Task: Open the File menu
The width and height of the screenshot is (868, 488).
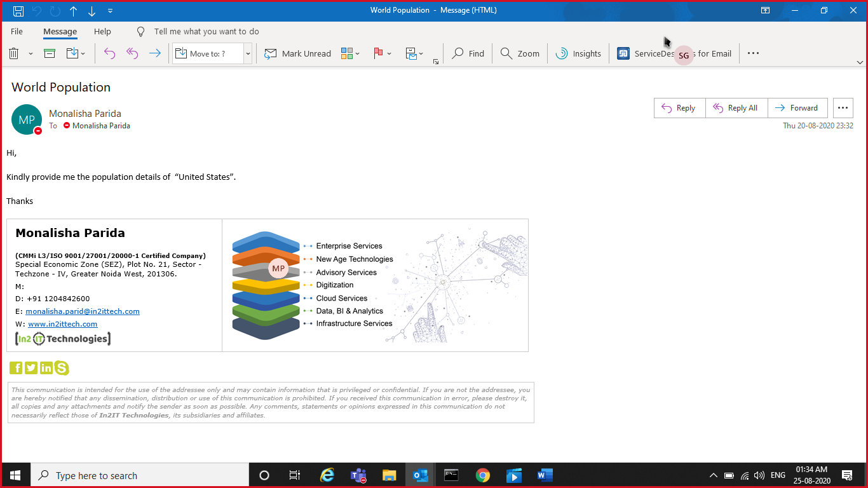Action: click(17, 31)
